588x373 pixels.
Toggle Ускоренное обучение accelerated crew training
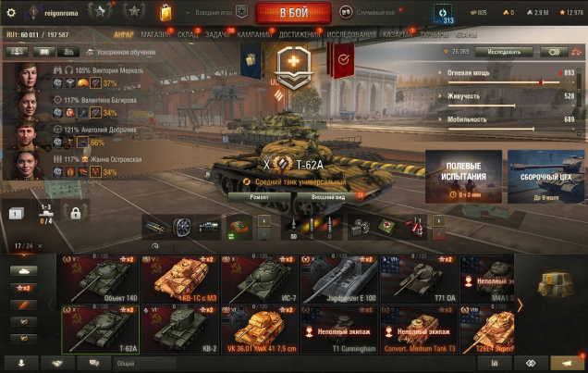120,52
